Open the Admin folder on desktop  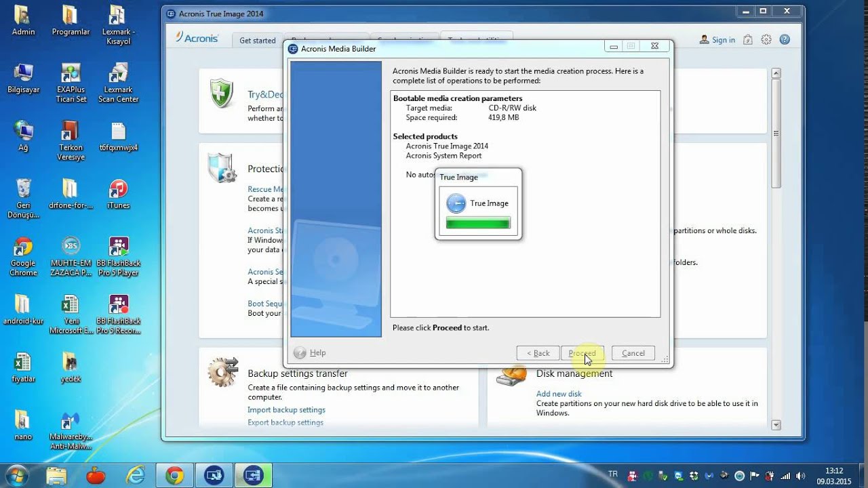coord(23,21)
